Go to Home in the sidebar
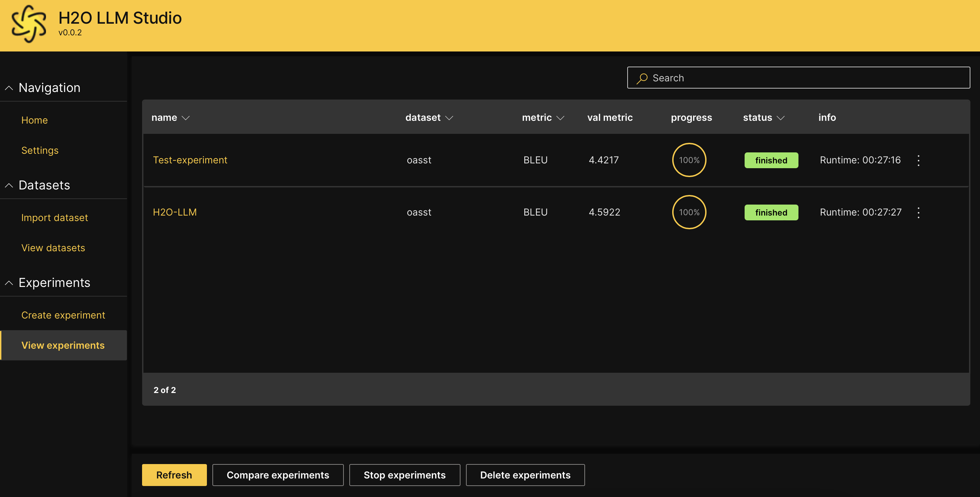 (x=35, y=120)
